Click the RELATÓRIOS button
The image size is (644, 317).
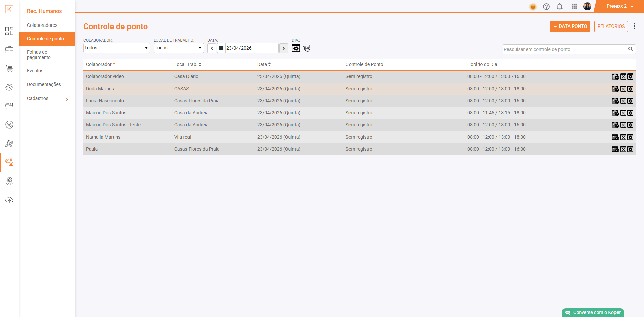[x=611, y=27]
